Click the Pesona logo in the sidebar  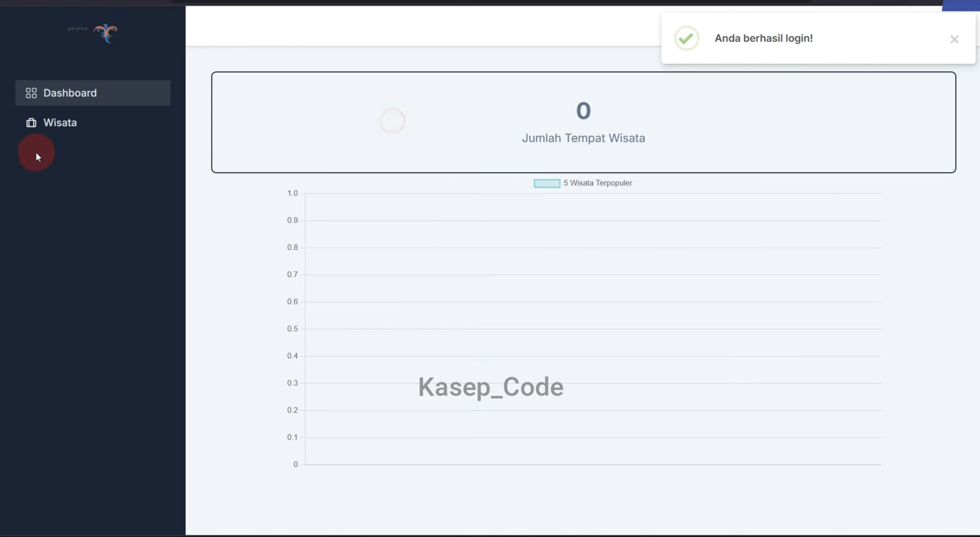[x=93, y=33]
